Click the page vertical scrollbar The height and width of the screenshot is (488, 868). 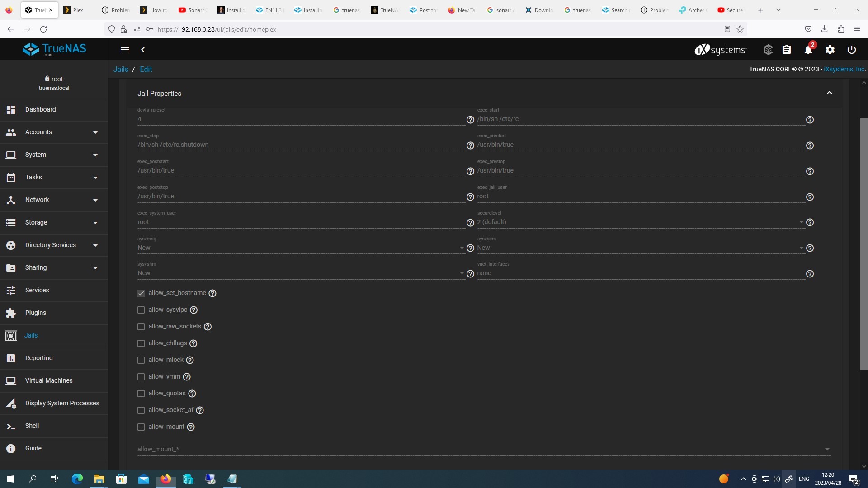[x=863, y=244]
